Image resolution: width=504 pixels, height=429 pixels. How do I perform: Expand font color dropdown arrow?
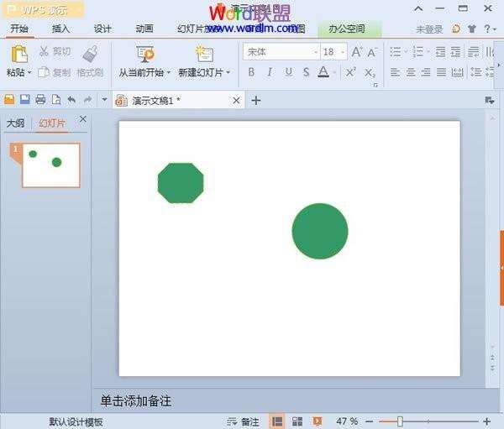click(334, 73)
